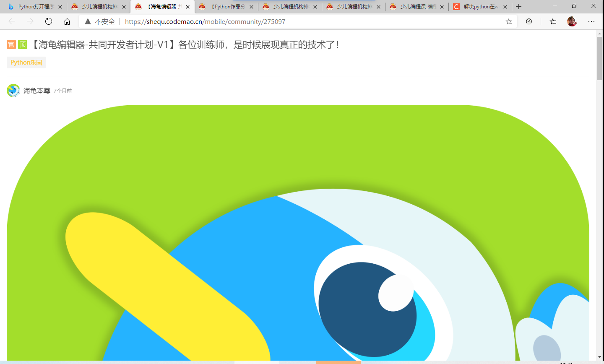Open the browser settings and more menu
This screenshot has width=604, height=364.
click(x=591, y=21)
